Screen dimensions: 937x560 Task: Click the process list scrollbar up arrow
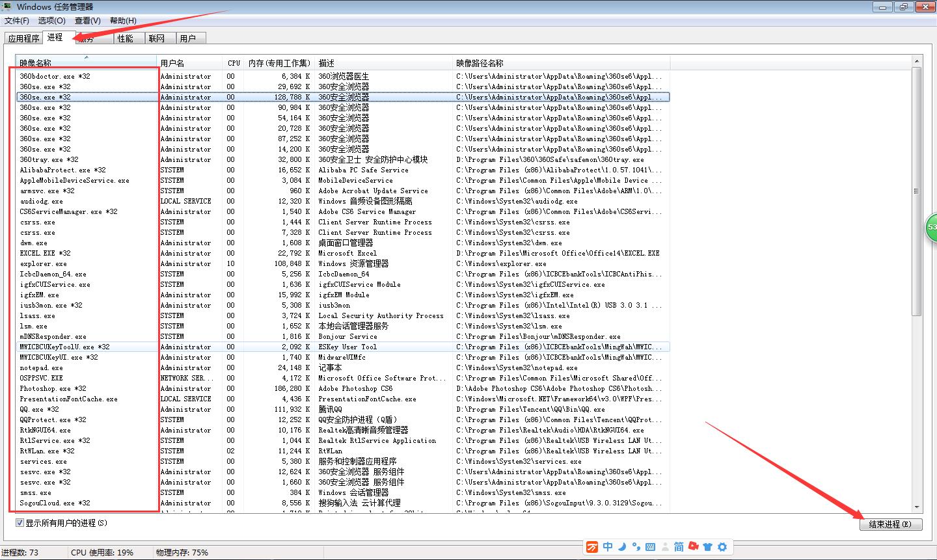[x=917, y=62]
